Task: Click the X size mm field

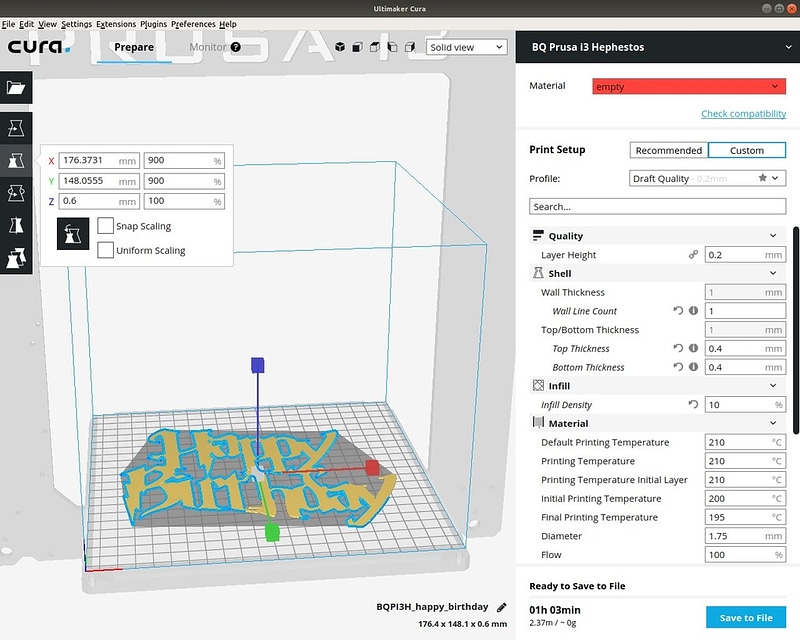Action: point(99,160)
